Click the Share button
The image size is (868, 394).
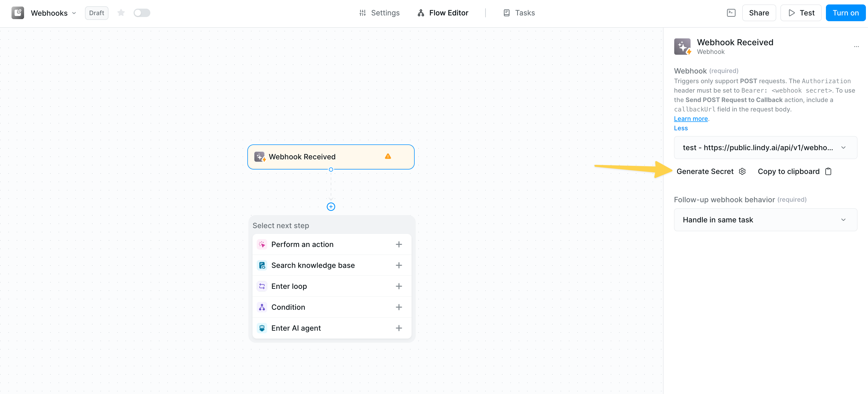click(759, 13)
